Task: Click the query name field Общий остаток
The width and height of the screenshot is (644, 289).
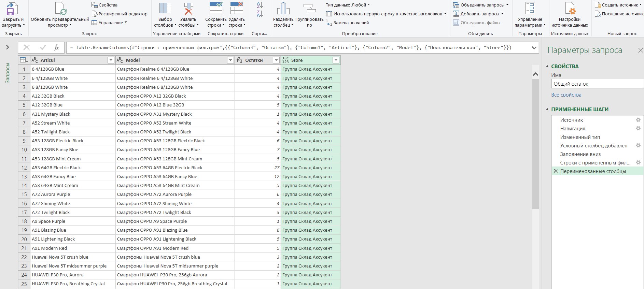Action: point(597,84)
